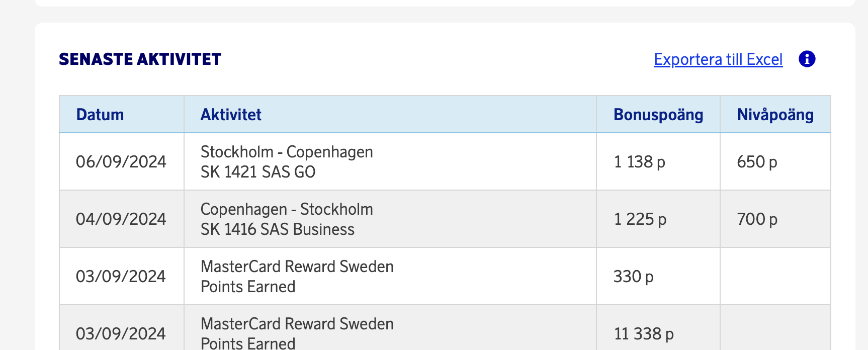
Task: Click the Senaste Aktivitet heading
Action: pos(140,59)
